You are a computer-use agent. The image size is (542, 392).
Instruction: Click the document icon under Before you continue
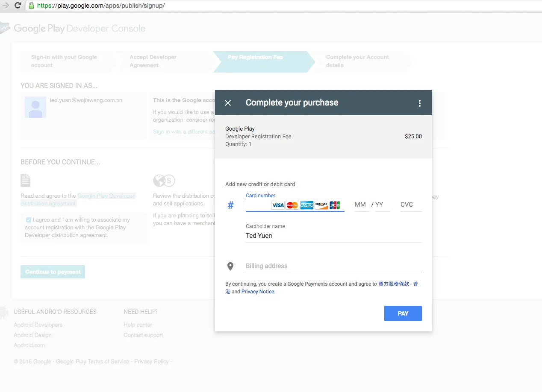(26, 180)
